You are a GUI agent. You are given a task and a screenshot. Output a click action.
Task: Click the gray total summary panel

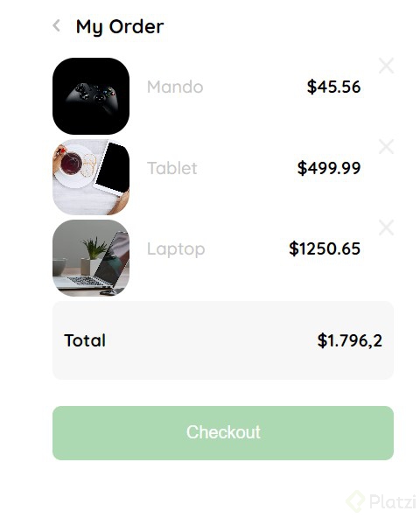(223, 340)
